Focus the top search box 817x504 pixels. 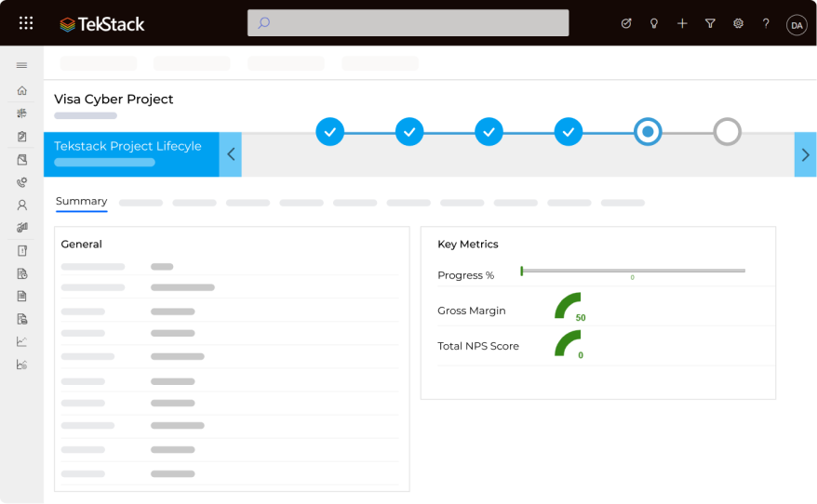(408, 23)
